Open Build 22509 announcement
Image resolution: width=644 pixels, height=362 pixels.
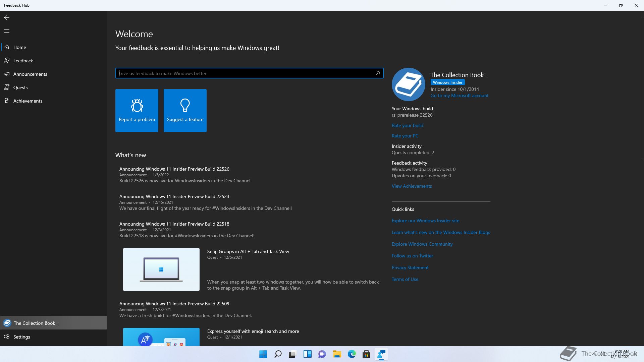point(174,304)
